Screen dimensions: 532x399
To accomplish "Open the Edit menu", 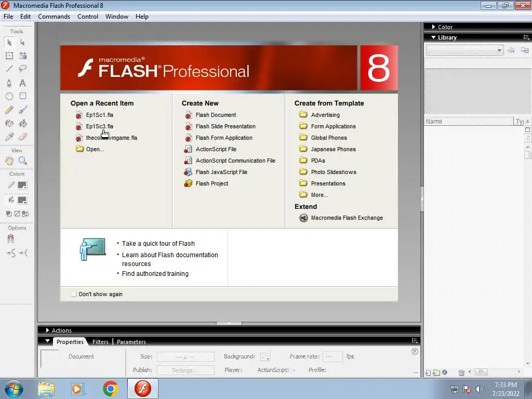I will (25, 17).
